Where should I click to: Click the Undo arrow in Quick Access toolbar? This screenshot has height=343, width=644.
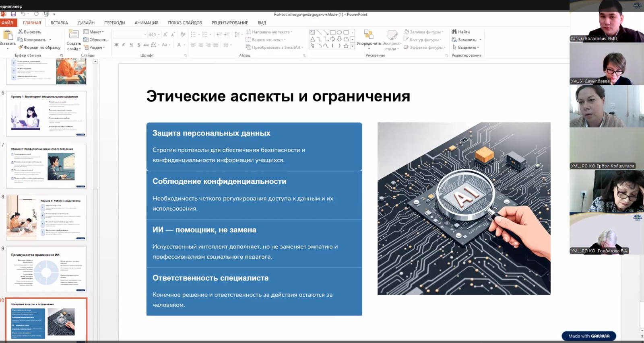pyautogui.click(x=23, y=14)
